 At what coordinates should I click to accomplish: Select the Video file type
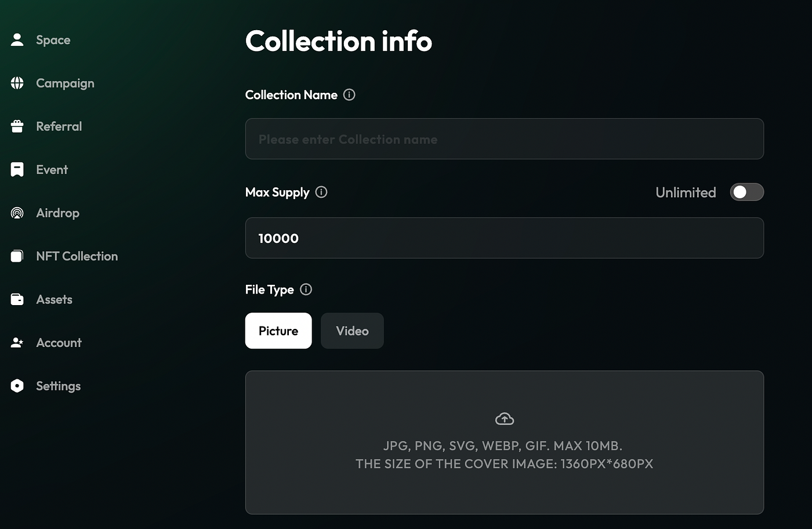tap(352, 331)
